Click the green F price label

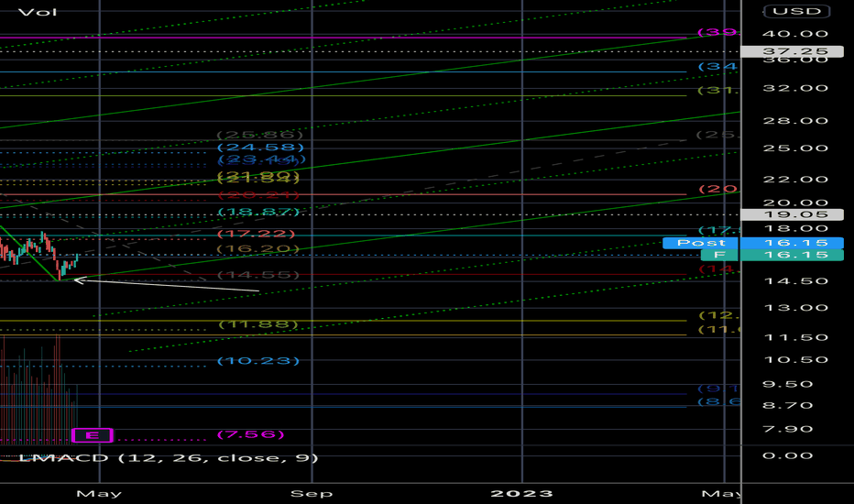click(x=719, y=255)
